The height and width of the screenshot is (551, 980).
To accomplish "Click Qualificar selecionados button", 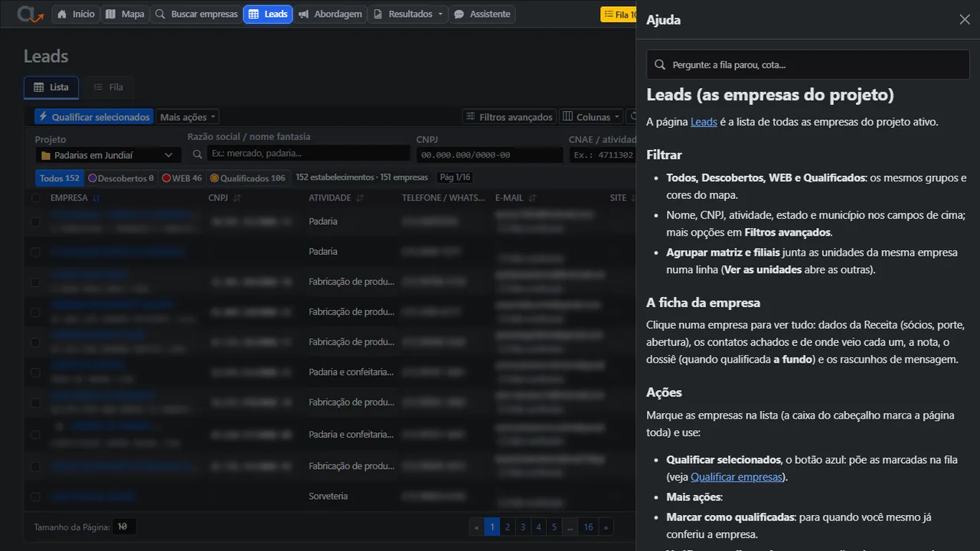I will [93, 117].
